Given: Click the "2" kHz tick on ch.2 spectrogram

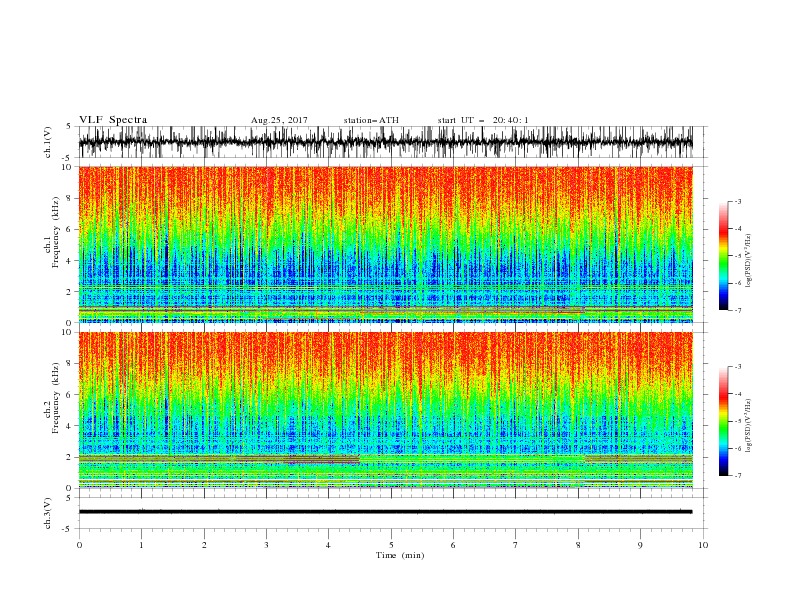Looking at the screenshot, I should [71, 457].
